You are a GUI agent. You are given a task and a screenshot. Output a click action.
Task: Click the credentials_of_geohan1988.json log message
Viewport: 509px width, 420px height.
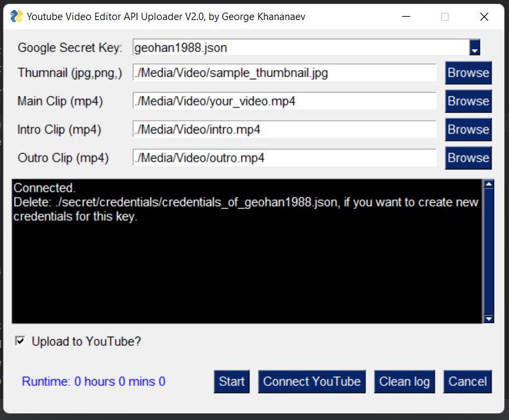click(246, 209)
